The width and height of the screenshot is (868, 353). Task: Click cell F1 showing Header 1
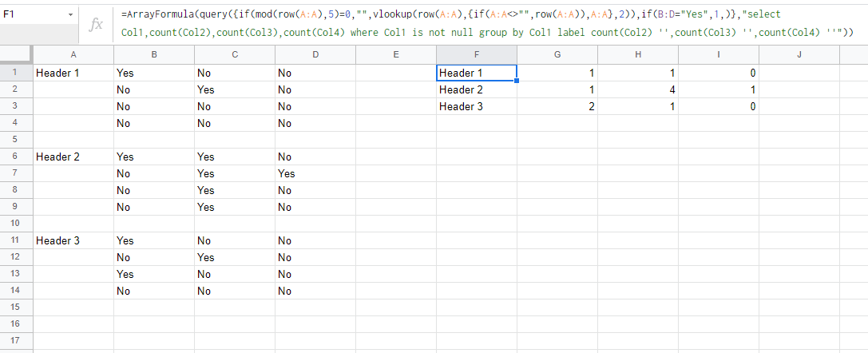tap(477, 73)
